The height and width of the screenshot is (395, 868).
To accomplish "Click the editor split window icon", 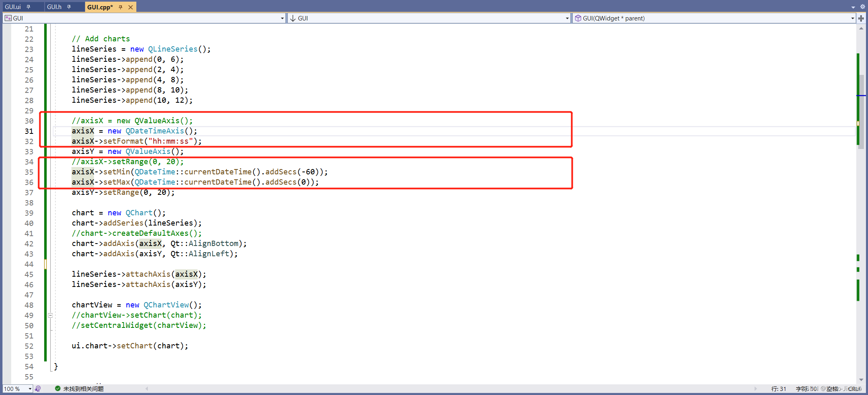I will pyautogui.click(x=861, y=18).
